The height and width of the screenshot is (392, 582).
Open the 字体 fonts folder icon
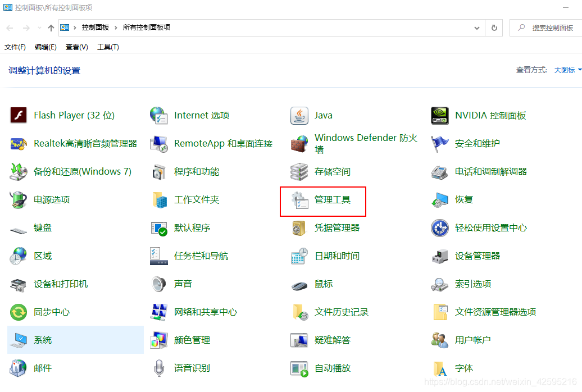(x=440, y=368)
